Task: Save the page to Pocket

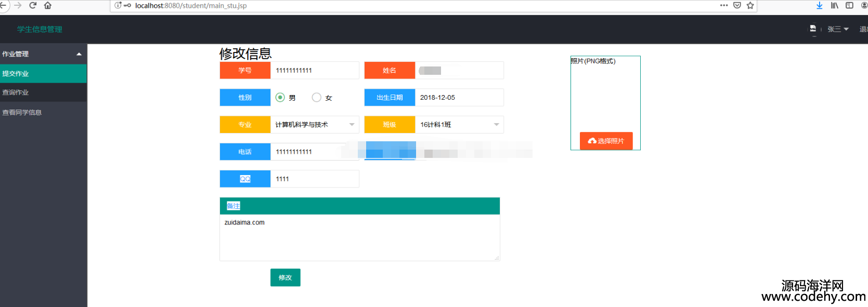Action: coord(737,5)
